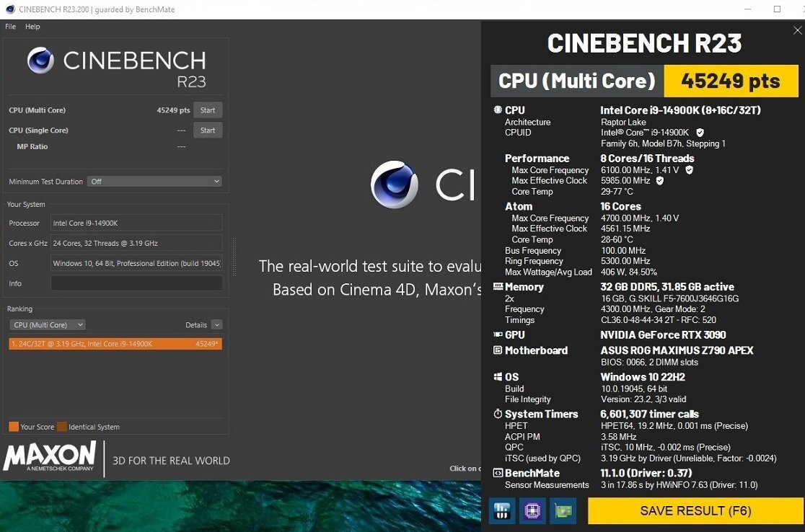Viewport: 805px width, 532px height.
Task: Click the HPET64, 19.2 MHz timer value
Action: [x=674, y=426]
